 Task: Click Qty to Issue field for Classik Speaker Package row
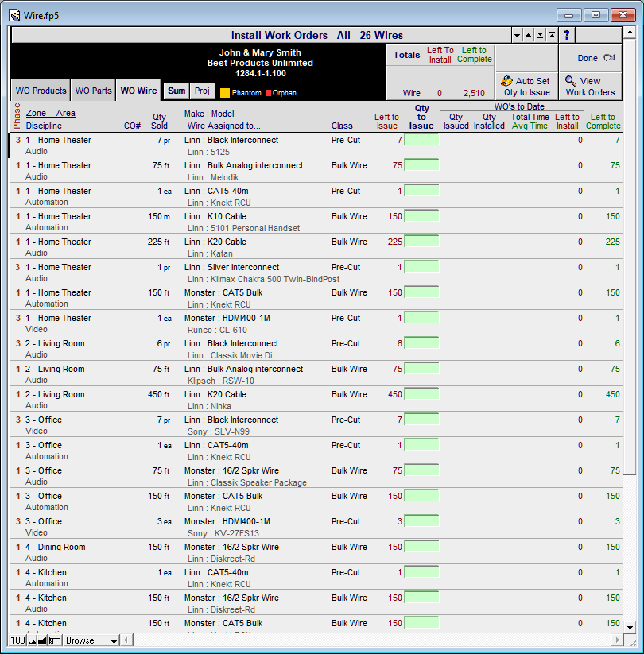click(x=421, y=470)
